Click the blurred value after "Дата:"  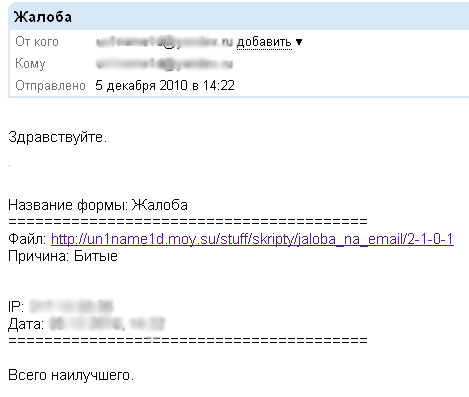(107, 324)
